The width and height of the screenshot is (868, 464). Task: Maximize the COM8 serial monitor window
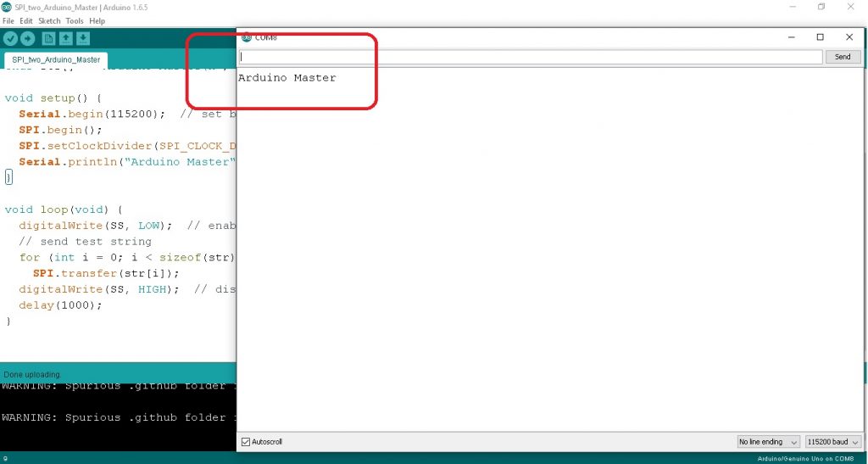pyautogui.click(x=821, y=37)
